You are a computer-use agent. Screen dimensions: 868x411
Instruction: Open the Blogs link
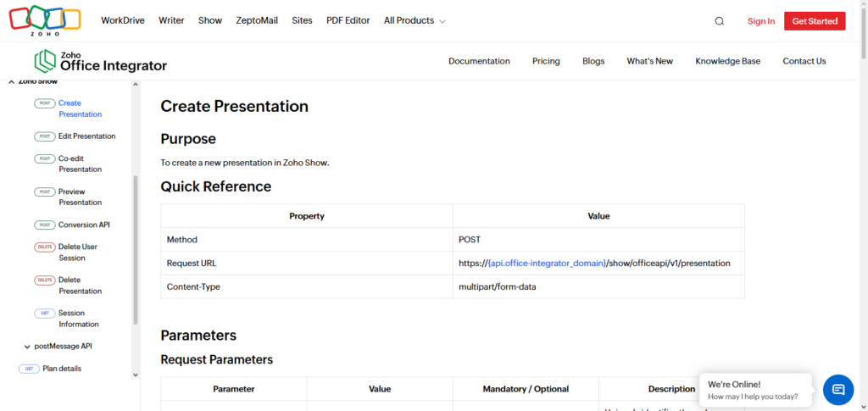593,61
